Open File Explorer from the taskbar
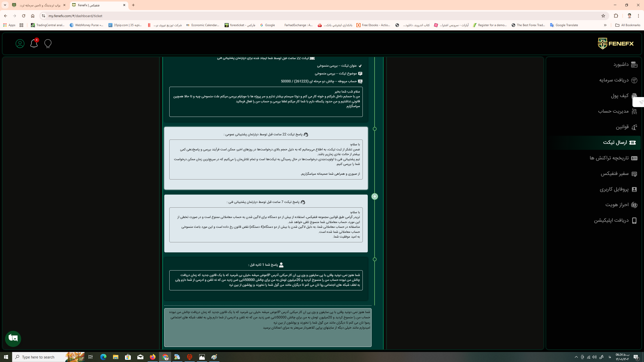Viewport: 644px width, 362px height. [115, 357]
